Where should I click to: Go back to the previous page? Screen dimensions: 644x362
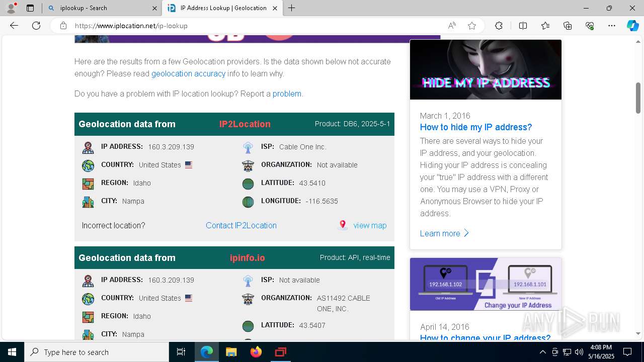[14, 26]
